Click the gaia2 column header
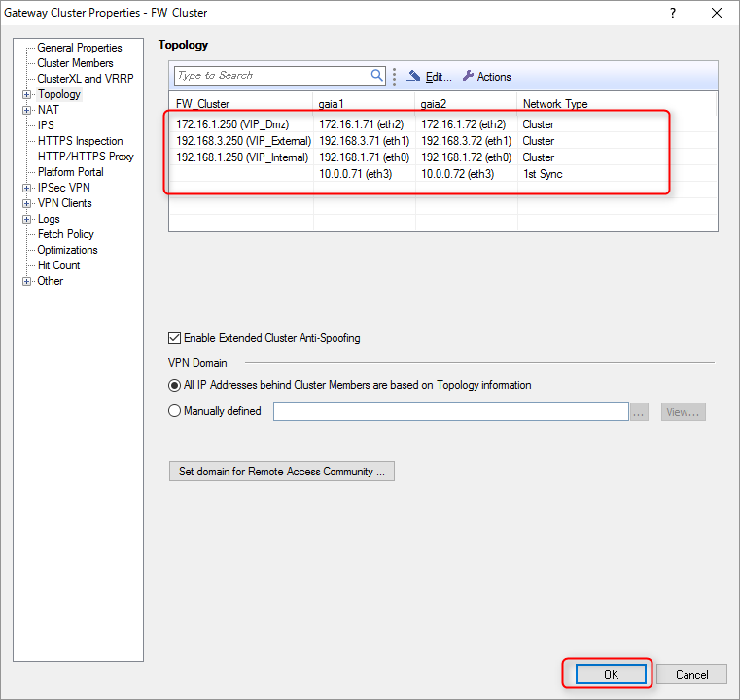The height and width of the screenshot is (700, 740). (x=466, y=104)
